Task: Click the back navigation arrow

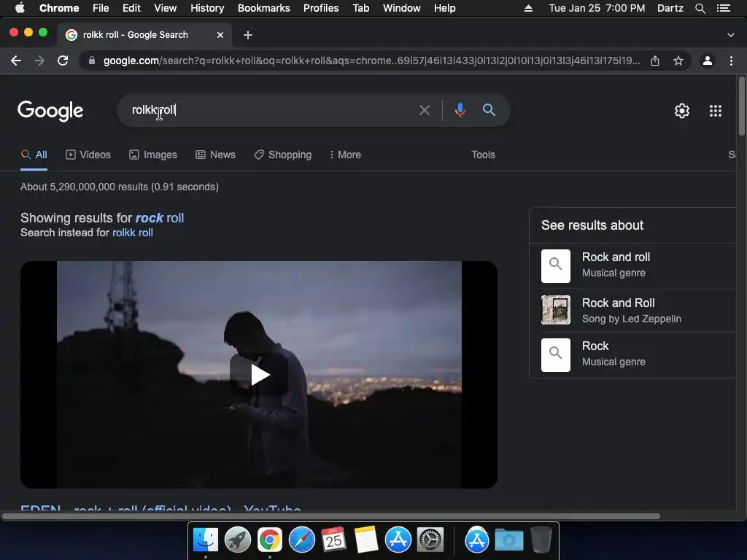Action: [x=16, y=61]
